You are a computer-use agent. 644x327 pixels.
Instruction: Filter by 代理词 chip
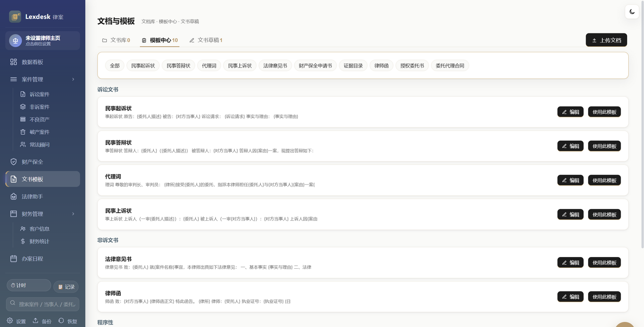[209, 66]
